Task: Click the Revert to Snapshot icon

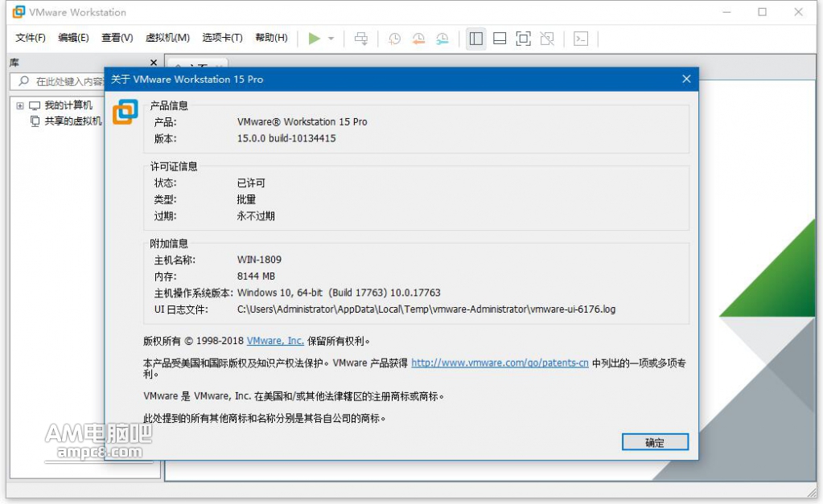Action: (418, 39)
